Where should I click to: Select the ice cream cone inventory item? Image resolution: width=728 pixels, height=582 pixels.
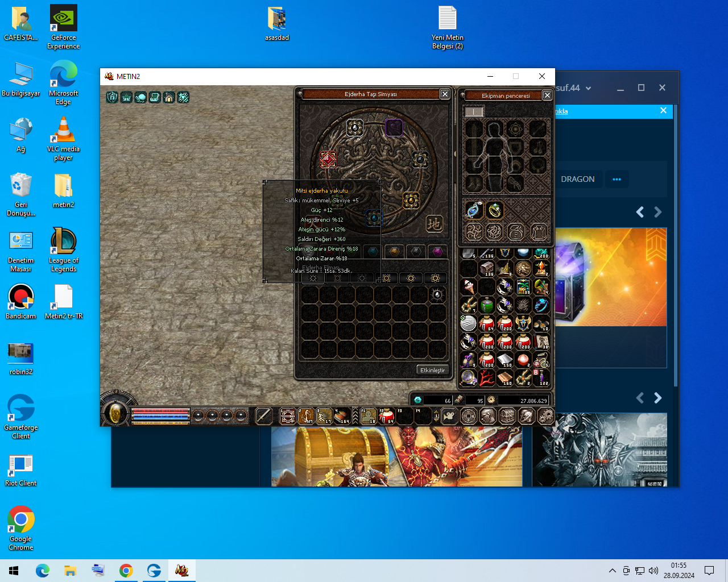pyautogui.click(x=469, y=287)
